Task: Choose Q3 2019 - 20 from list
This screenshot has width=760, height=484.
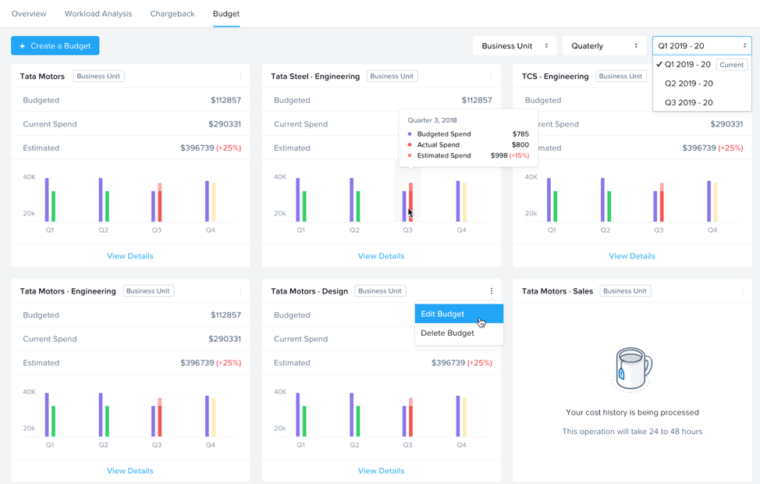Action: pos(688,102)
